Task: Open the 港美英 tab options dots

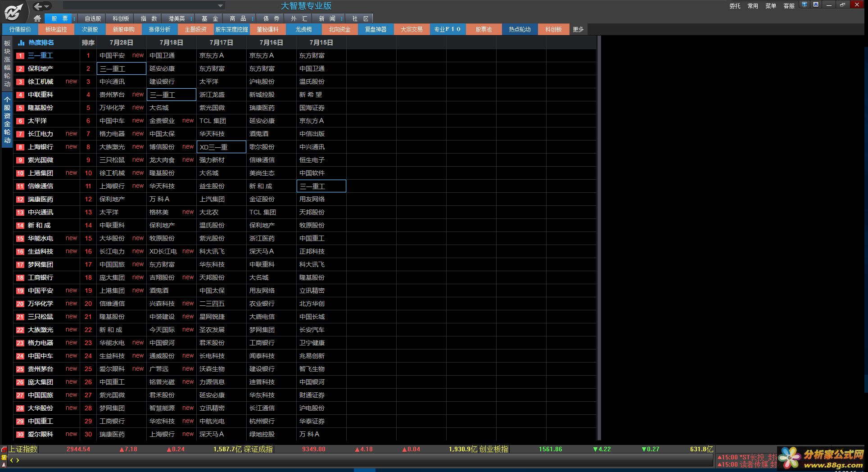Action: click(191, 18)
